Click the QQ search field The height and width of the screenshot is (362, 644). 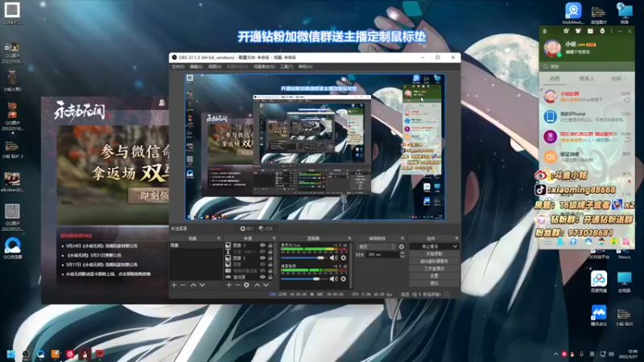coord(587,67)
